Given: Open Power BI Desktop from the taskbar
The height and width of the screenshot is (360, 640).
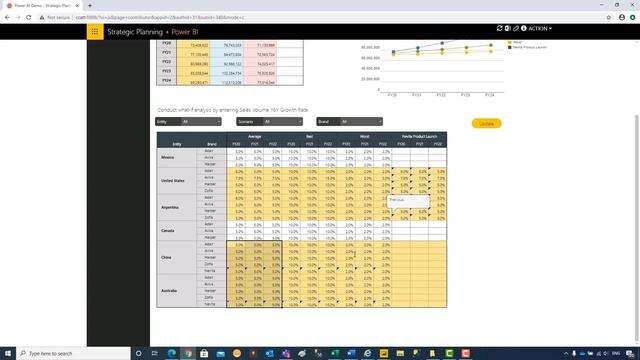Looking at the screenshot, I should (384, 353).
